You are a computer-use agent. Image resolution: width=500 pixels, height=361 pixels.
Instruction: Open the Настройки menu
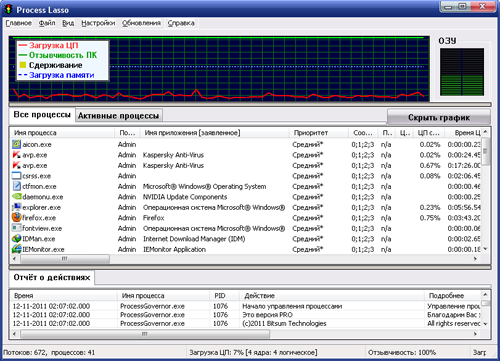tap(98, 23)
